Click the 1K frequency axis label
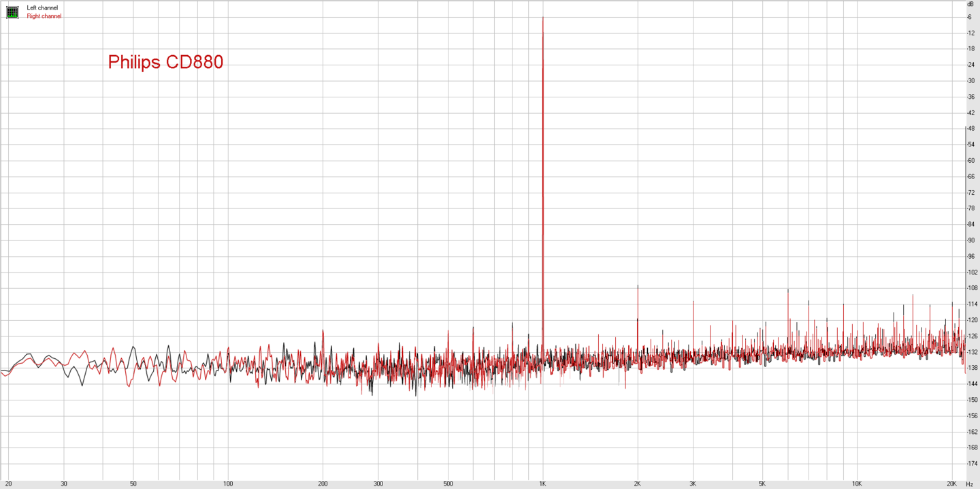This screenshot has height=489, width=980. tap(542, 484)
